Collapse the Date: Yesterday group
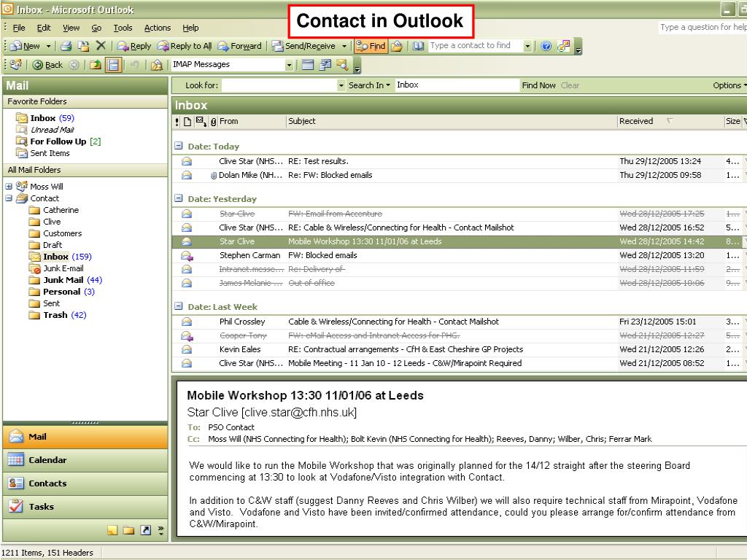This screenshot has height=560, width=747. 179,198
